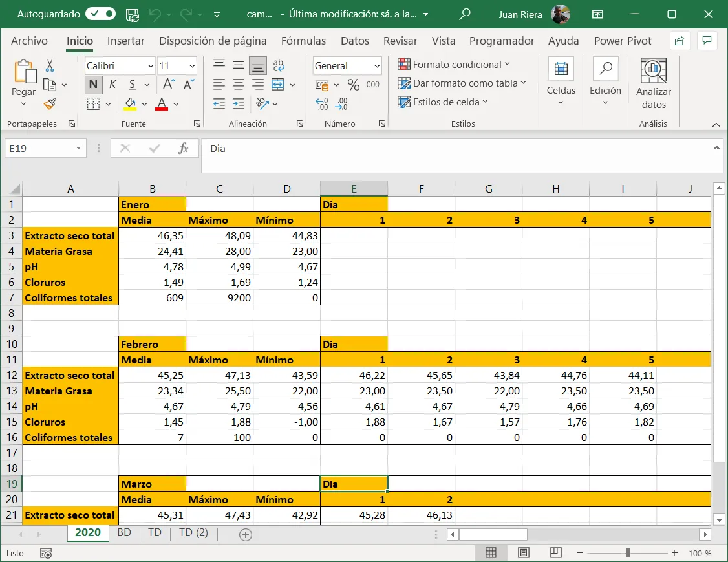Click the Cut scissors icon
Image resolution: width=728 pixels, height=562 pixels.
pos(50,66)
